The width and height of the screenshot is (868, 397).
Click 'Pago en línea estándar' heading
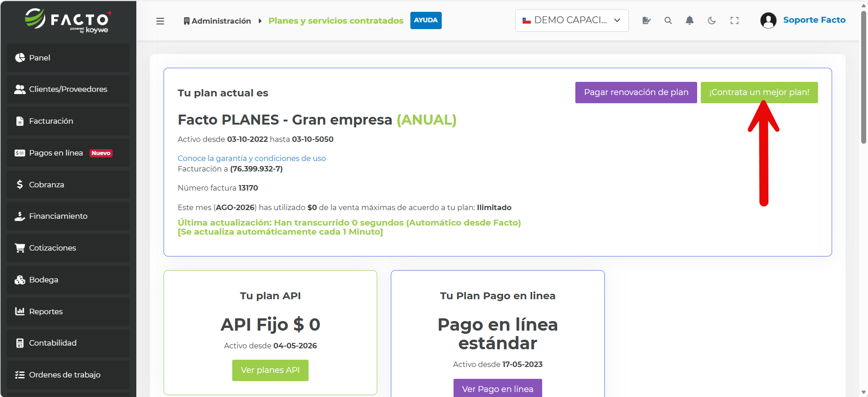coord(498,334)
